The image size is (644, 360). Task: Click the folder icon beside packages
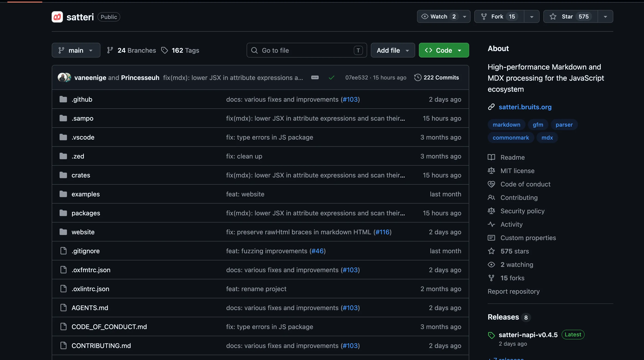click(x=63, y=213)
